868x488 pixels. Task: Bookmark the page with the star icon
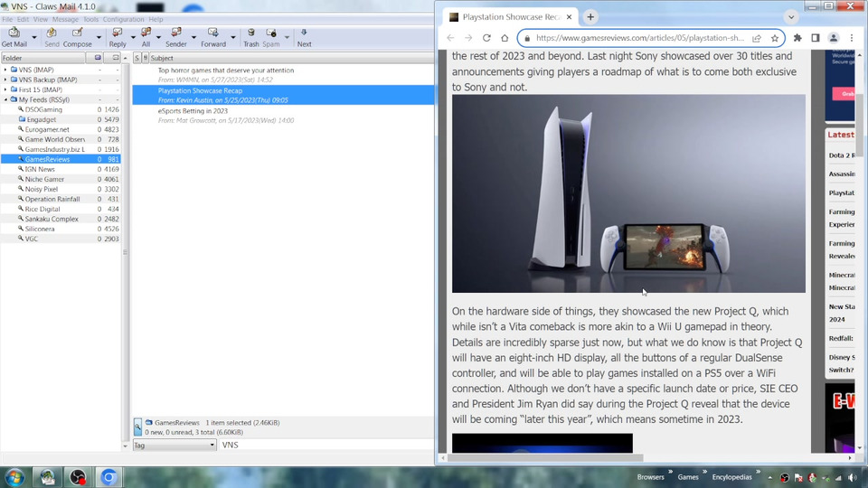pyautogui.click(x=775, y=38)
